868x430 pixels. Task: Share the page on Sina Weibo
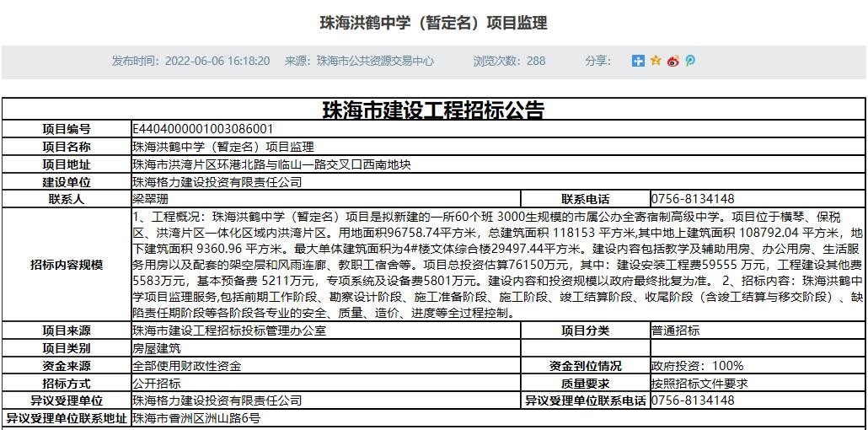click(672, 61)
